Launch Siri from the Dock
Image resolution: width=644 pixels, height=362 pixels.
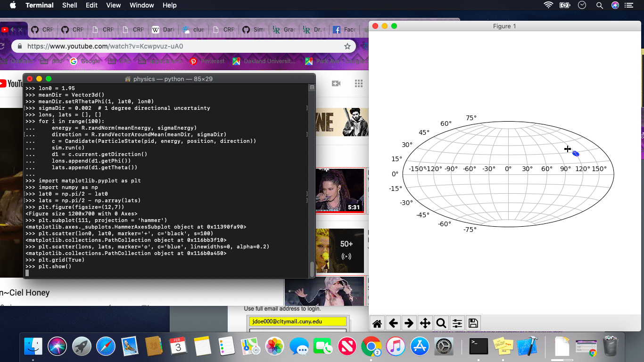[58, 347]
